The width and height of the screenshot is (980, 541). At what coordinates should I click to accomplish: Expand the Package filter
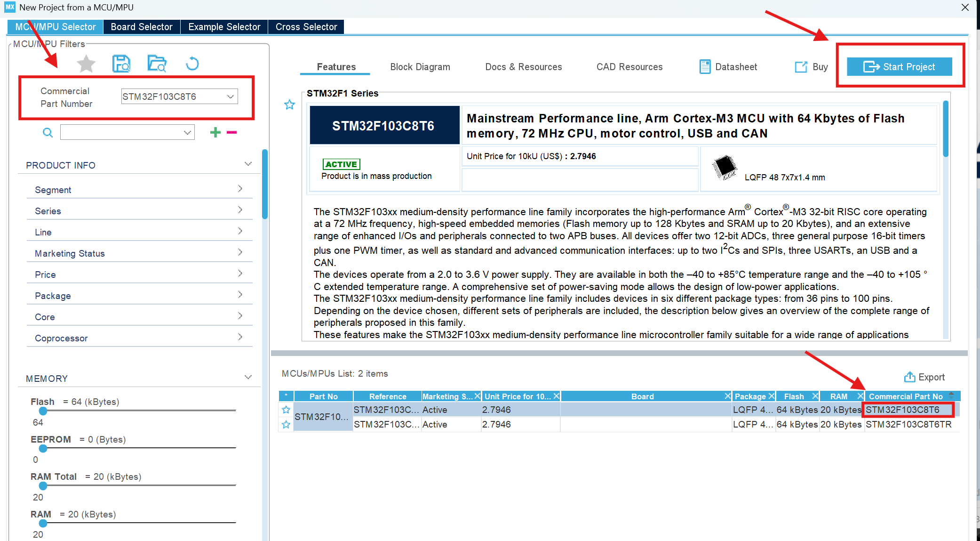(240, 295)
